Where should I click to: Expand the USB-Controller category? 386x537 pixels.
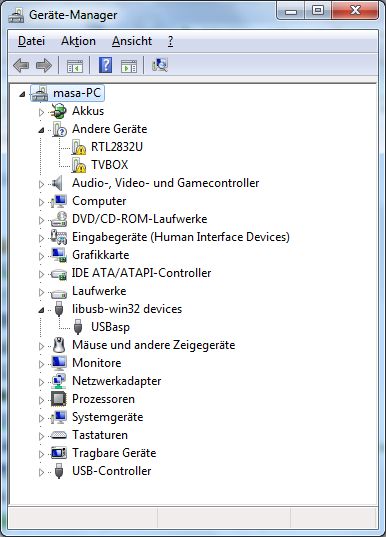tap(41, 472)
